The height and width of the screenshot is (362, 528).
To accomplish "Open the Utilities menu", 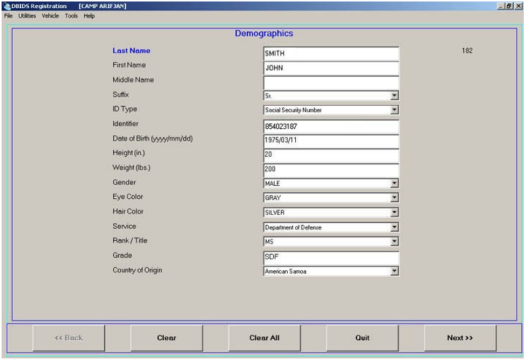I will tap(27, 16).
